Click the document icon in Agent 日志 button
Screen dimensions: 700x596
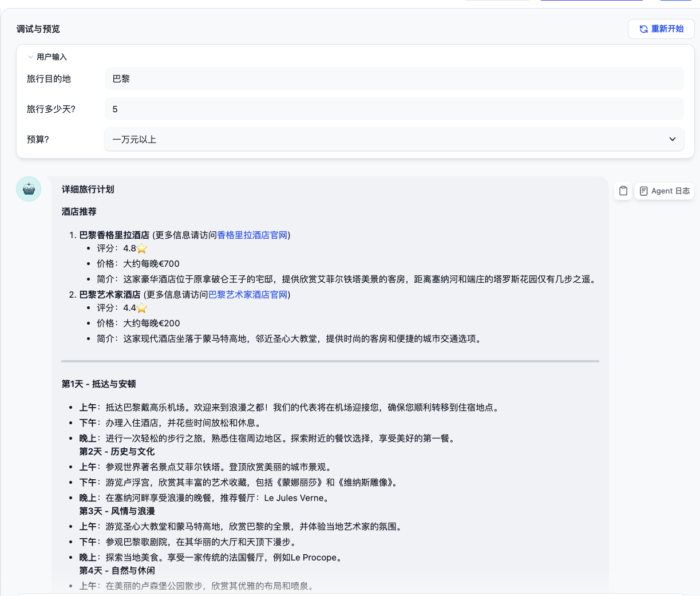click(643, 191)
